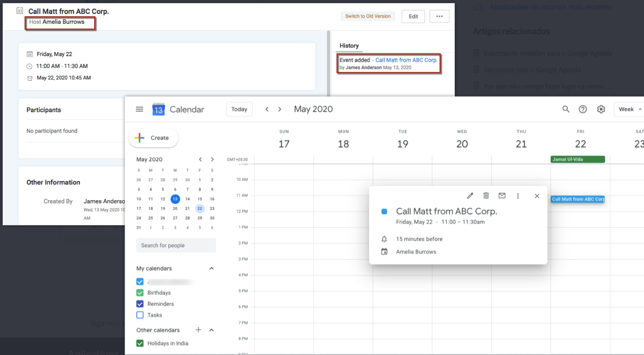Open the Week view dropdown
The height and width of the screenshot is (355, 644).
coord(629,109)
